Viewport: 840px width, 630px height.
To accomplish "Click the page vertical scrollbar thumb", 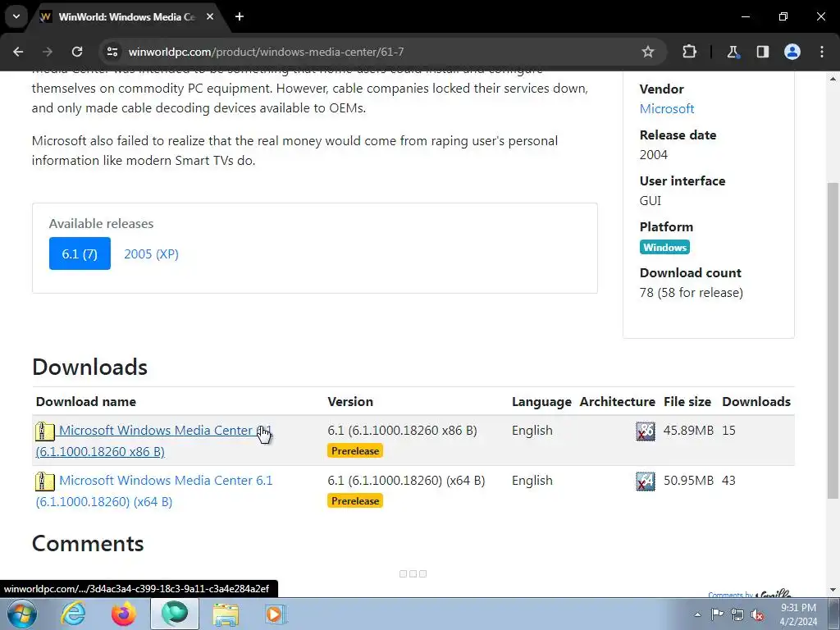I will (x=833, y=340).
